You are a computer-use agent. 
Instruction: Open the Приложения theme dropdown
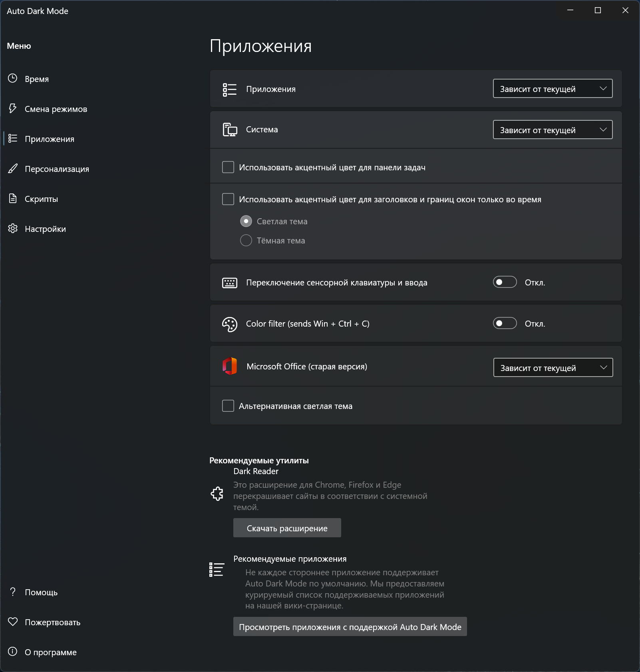point(553,89)
